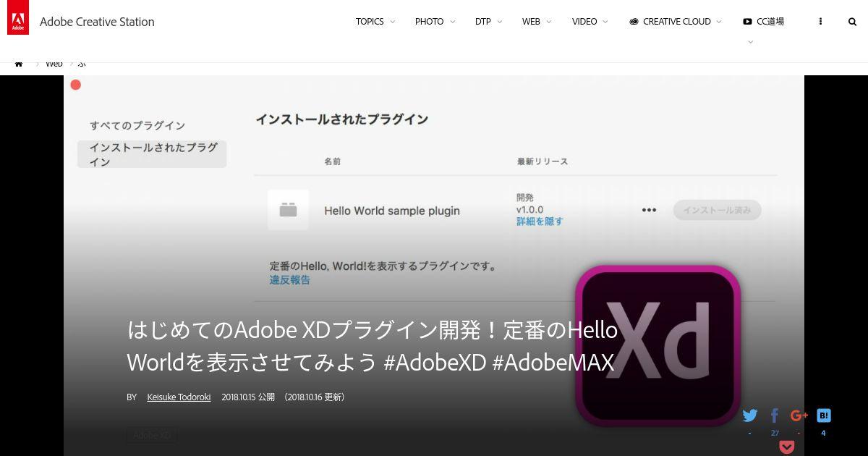Expand the chevron next to VIDEO
The image size is (868, 456).
[605, 22]
